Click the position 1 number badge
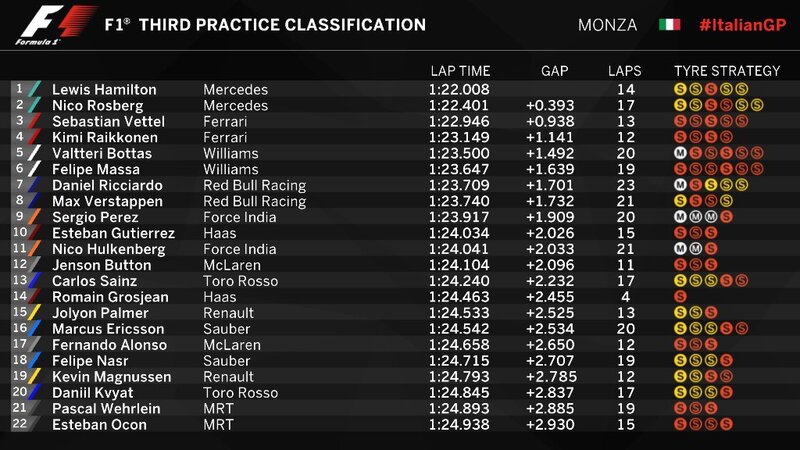 [x=17, y=88]
